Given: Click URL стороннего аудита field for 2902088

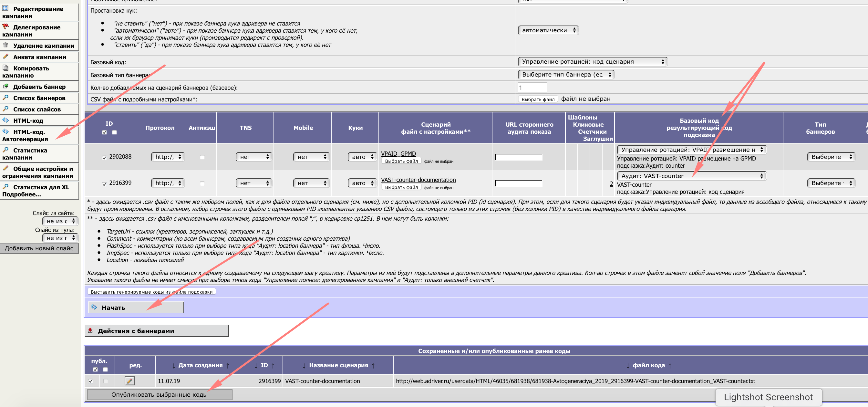Looking at the screenshot, I should pyautogui.click(x=519, y=157).
